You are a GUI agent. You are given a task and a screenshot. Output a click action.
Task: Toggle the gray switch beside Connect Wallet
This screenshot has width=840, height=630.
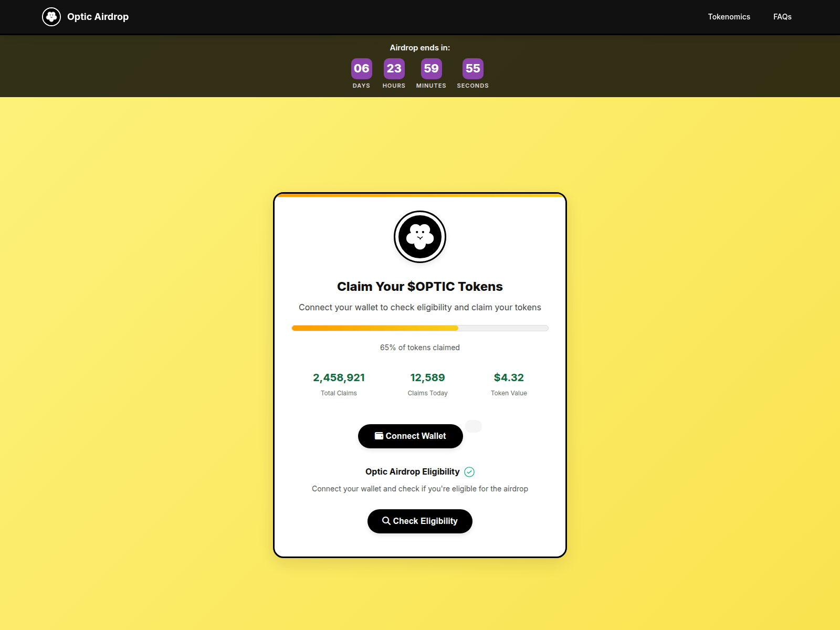(x=474, y=426)
